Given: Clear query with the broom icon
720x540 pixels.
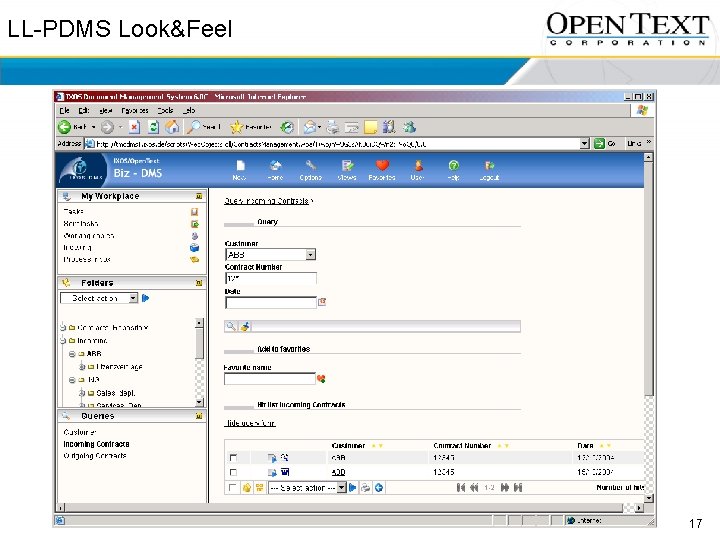Looking at the screenshot, I should click(x=245, y=326).
